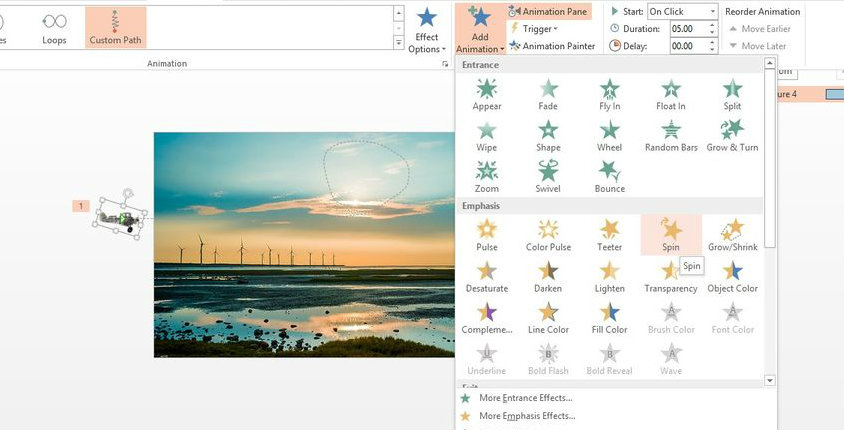Pick the Shape entrance animation
844x430 pixels.
tap(548, 136)
